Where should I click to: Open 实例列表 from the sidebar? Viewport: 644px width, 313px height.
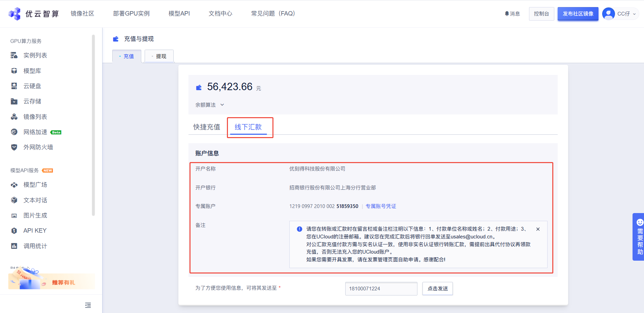click(35, 55)
